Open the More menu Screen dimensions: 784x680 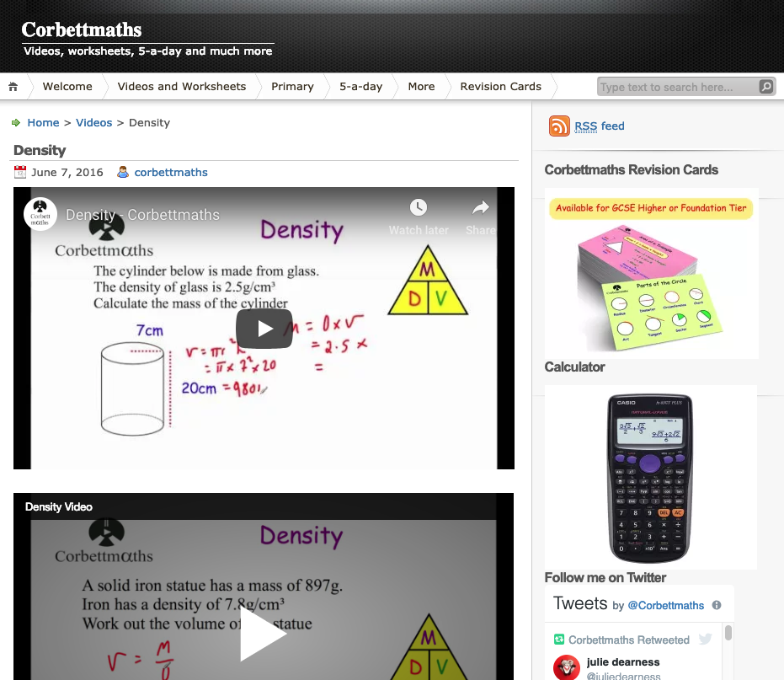(421, 86)
